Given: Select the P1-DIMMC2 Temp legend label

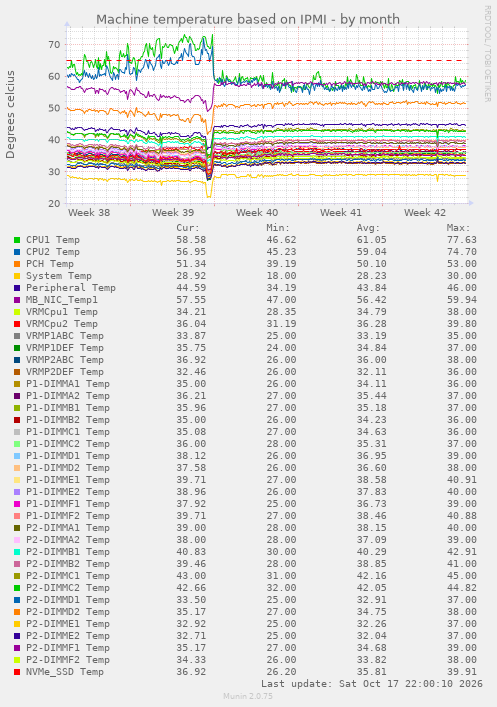Looking at the screenshot, I should click(x=68, y=444).
